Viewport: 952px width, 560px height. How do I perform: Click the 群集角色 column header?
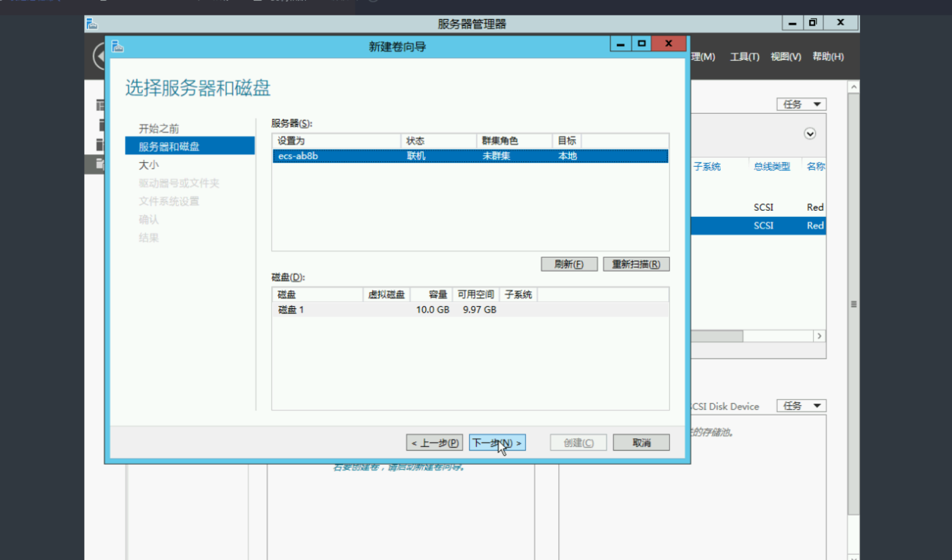click(514, 141)
